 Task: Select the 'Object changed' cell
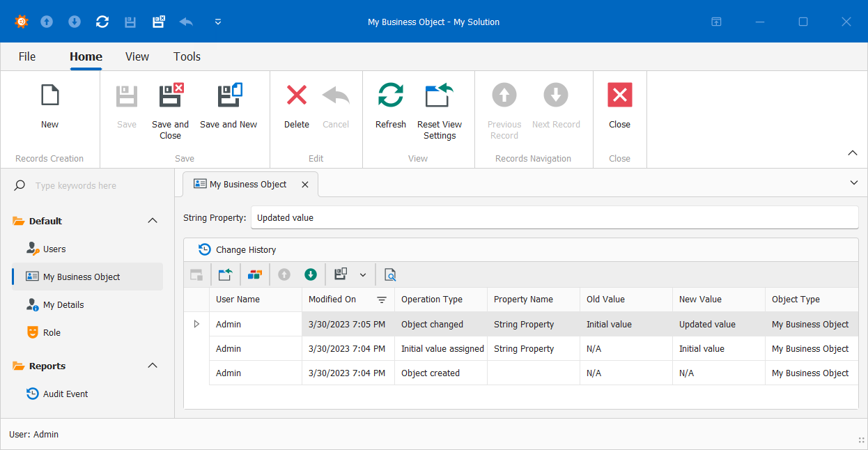[441, 324]
